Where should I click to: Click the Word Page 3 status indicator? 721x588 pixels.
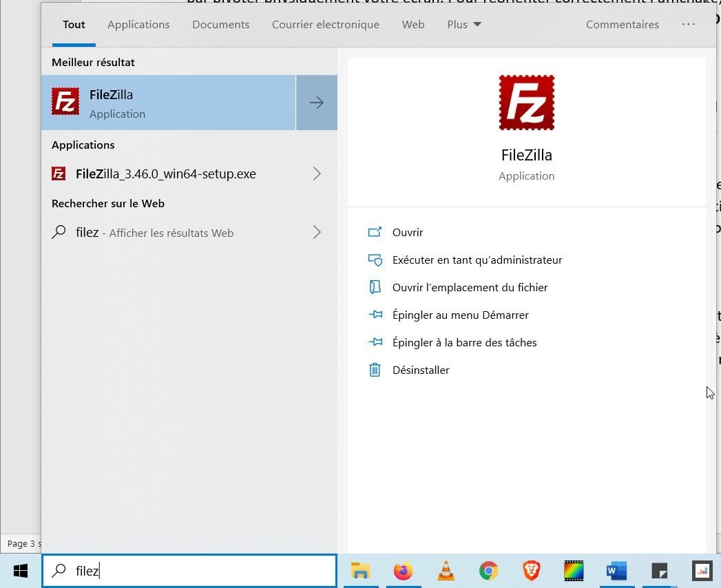point(24,543)
